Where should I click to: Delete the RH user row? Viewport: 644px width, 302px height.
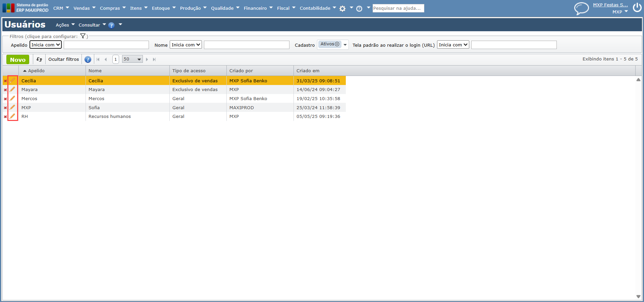(5, 117)
